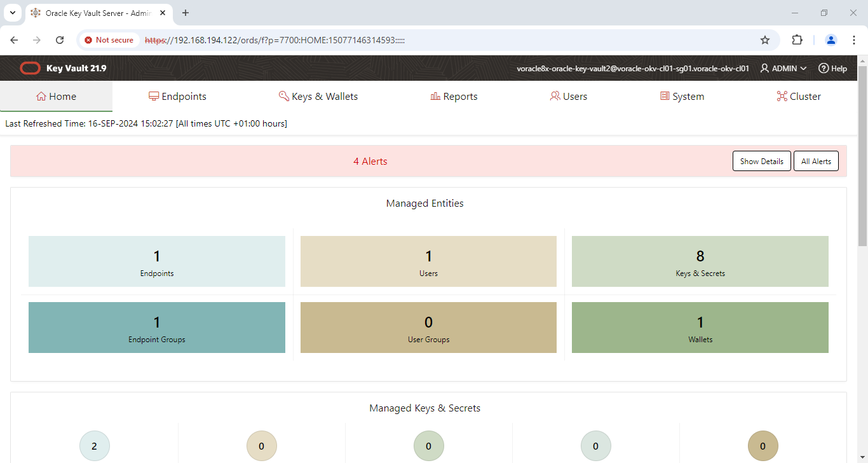Open the Wallets count tile
868x463 pixels.
[700, 328]
